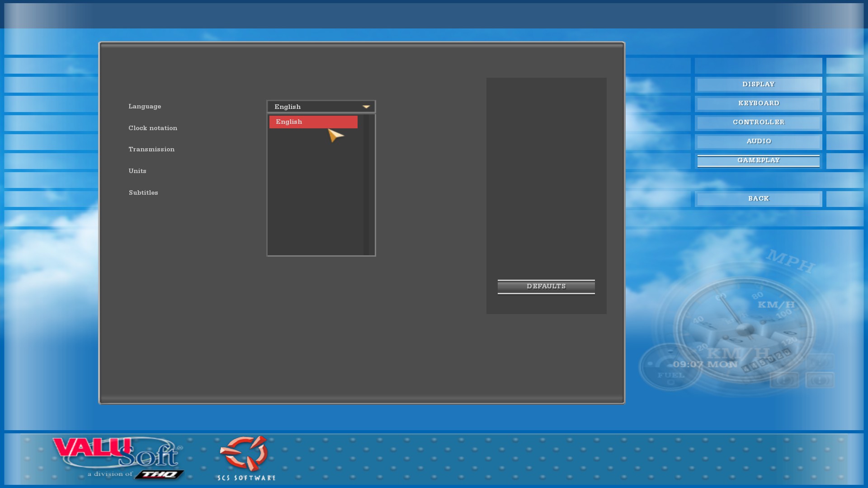Click the Subtitles setting label
This screenshot has height=488, width=868.
[x=143, y=193]
